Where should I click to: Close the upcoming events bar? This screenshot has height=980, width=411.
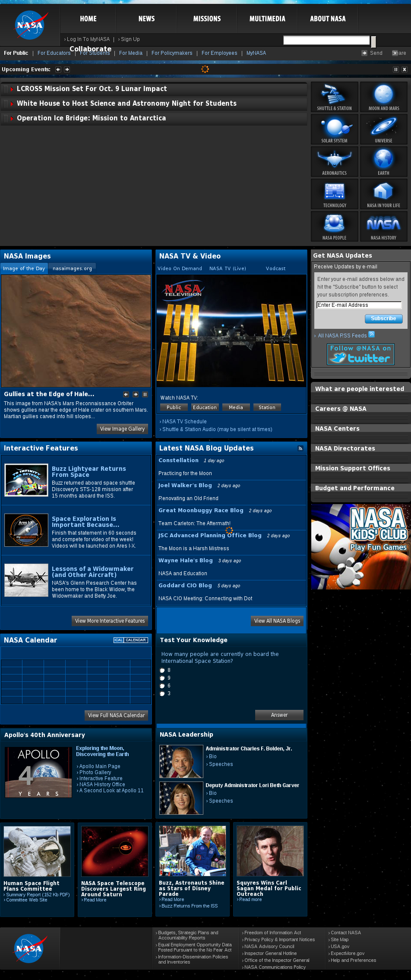click(x=404, y=69)
